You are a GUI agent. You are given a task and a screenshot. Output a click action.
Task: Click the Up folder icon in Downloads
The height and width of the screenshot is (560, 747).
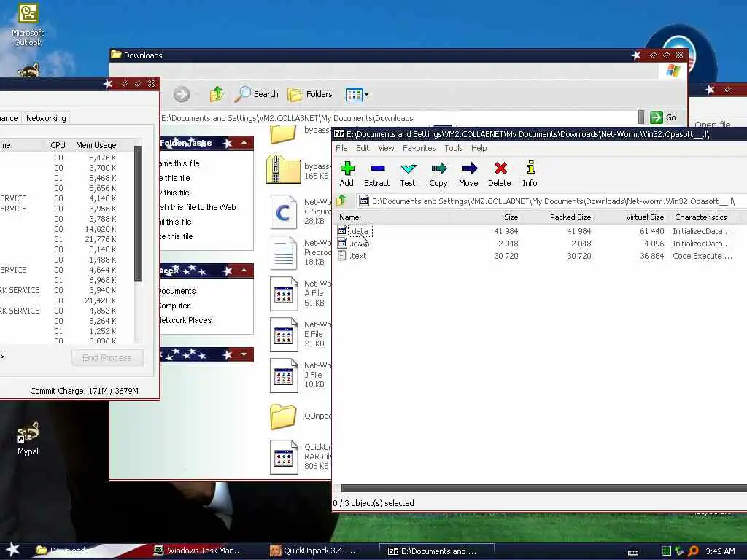point(217,94)
